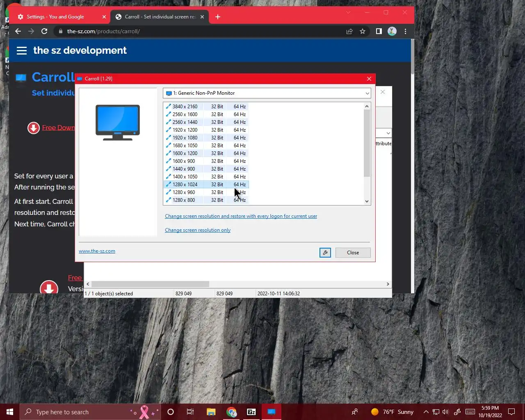Click the address bar showing the-sz.com

[x=199, y=31]
